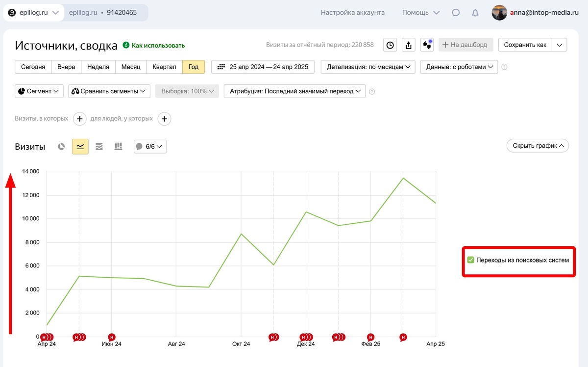The width and height of the screenshot is (588, 367).
Task: Open Настройка аккаунта
Action: tap(353, 13)
